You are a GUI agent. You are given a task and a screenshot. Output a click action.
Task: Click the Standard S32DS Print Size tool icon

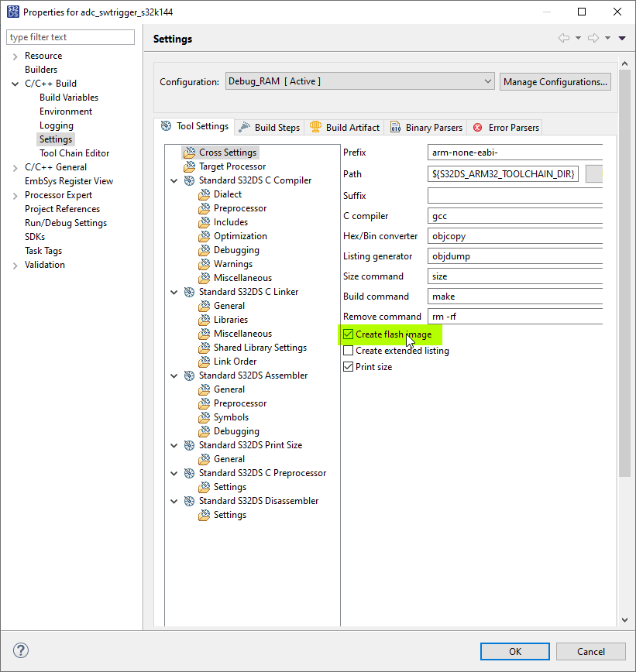pyautogui.click(x=189, y=445)
